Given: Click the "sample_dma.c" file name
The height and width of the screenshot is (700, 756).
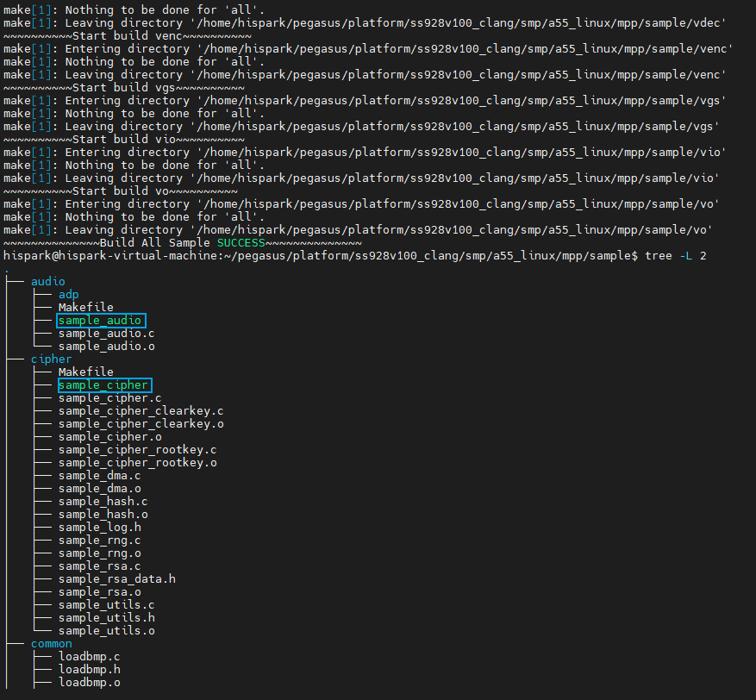Looking at the screenshot, I should click(x=100, y=476).
